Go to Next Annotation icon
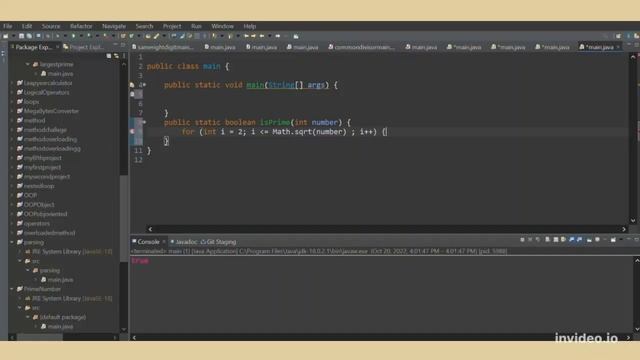This screenshot has height=360, width=640. point(213,36)
